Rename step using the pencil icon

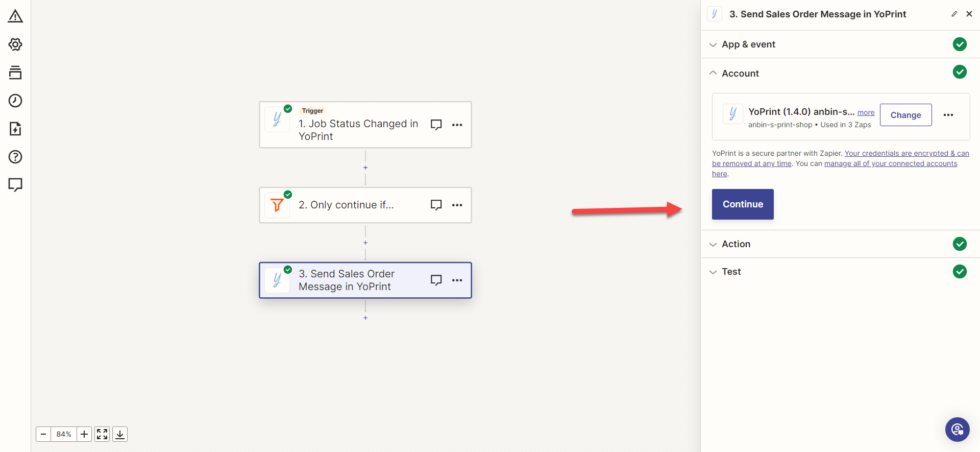pos(954,14)
